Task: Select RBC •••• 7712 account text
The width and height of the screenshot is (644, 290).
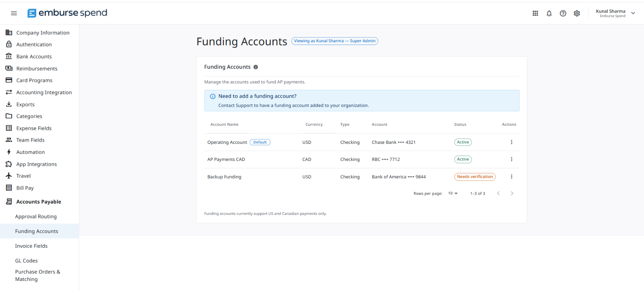Action: click(385, 159)
